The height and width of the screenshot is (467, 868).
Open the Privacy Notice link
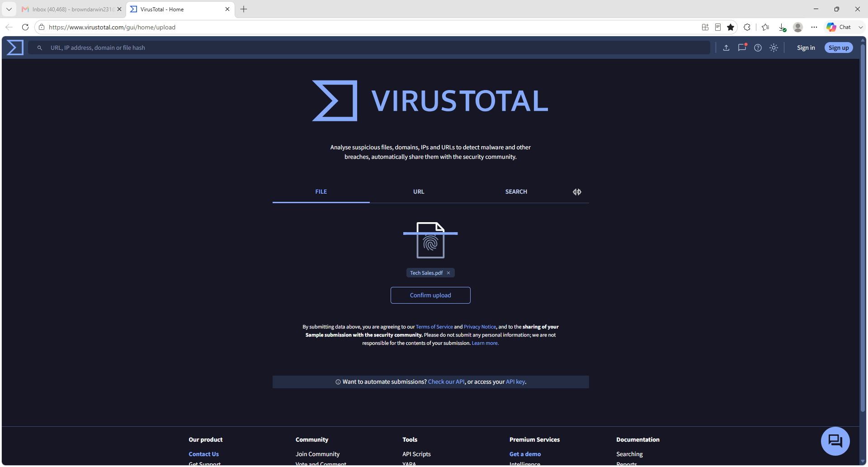coord(480,327)
